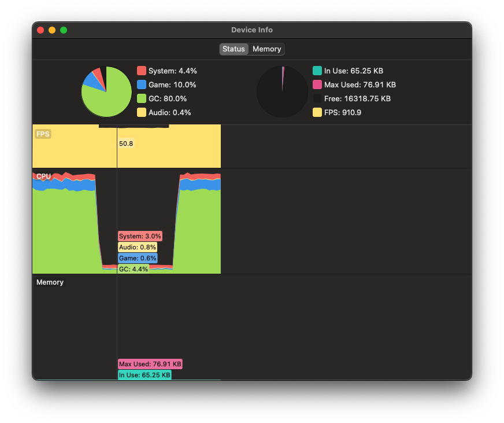Click the Max Used: 76.91 KB tag

click(x=150, y=364)
